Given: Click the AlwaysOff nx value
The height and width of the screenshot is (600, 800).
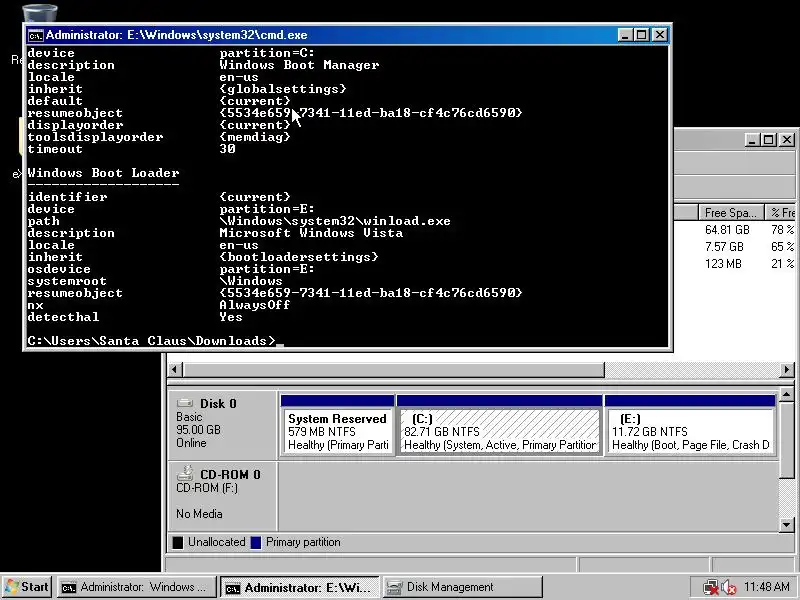Looking at the screenshot, I should pos(255,305).
